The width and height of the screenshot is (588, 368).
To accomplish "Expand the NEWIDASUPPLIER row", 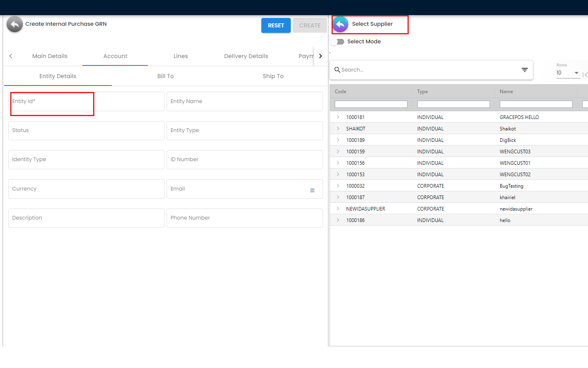I will (x=338, y=209).
